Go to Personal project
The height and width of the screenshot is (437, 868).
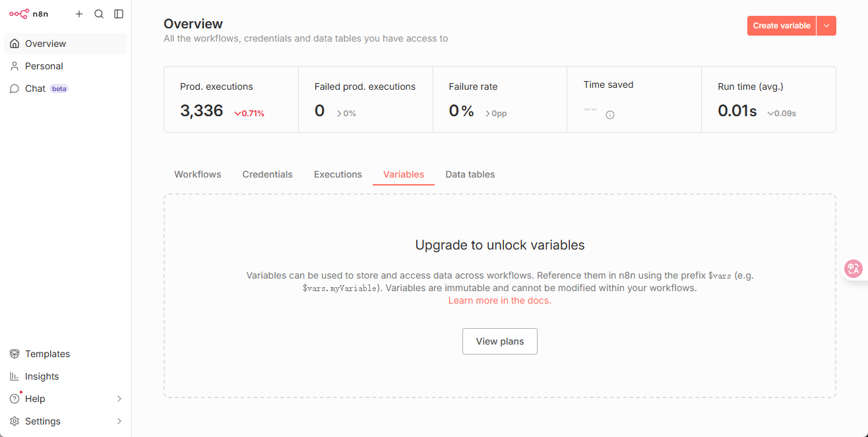pos(44,66)
